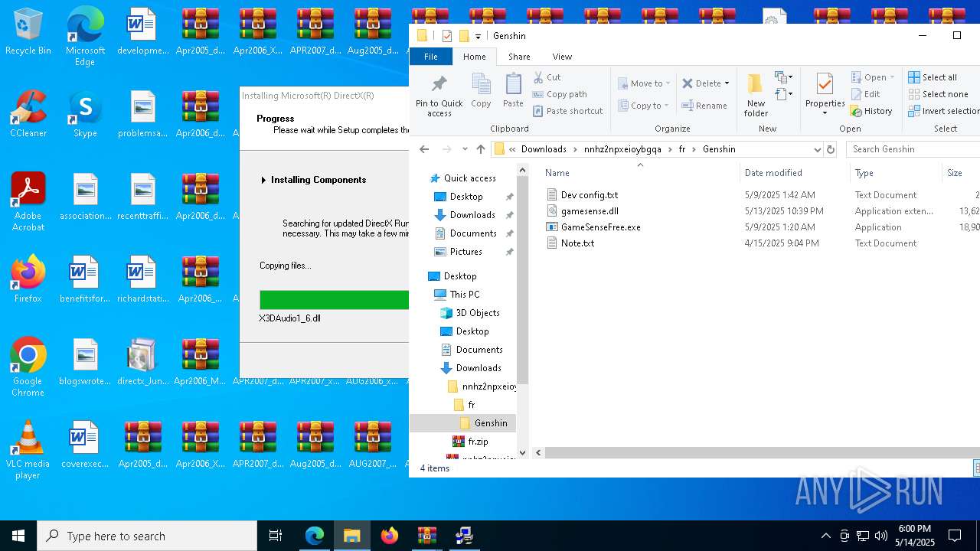Click fr in the address breadcrumb

click(x=681, y=149)
